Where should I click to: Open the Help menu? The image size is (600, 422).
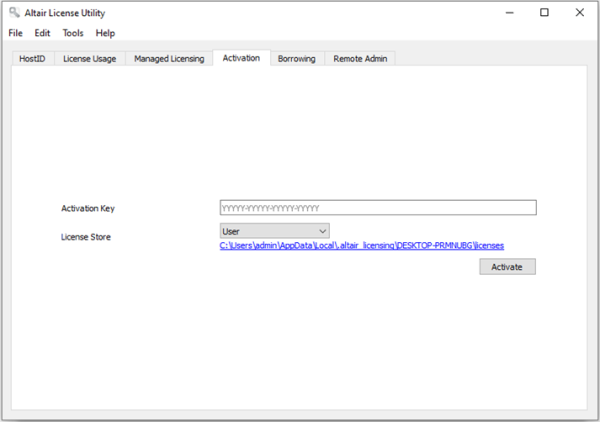(105, 33)
